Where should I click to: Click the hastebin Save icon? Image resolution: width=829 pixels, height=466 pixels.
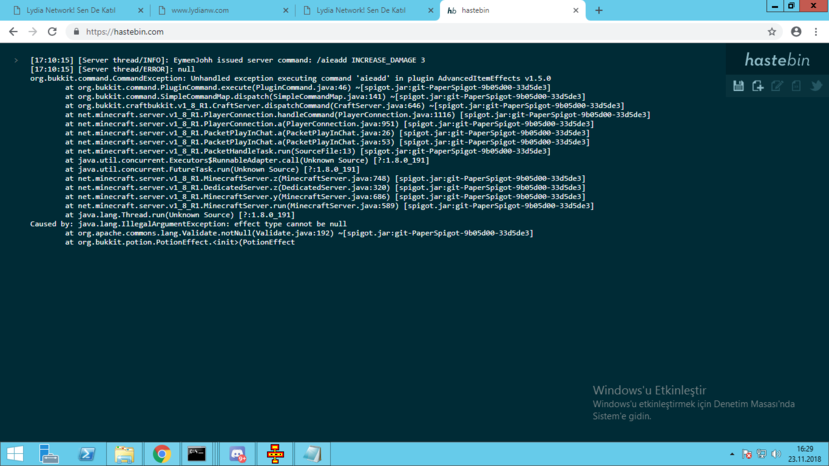pyautogui.click(x=739, y=86)
